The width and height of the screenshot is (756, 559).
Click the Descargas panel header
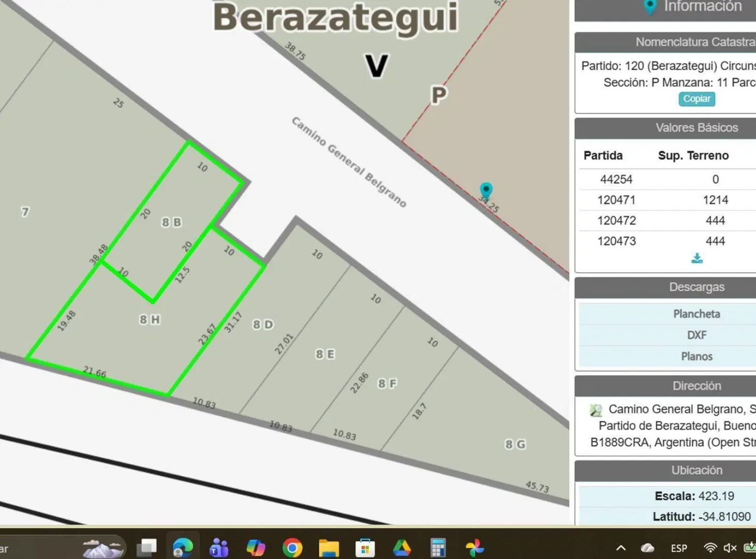pos(665,287)
